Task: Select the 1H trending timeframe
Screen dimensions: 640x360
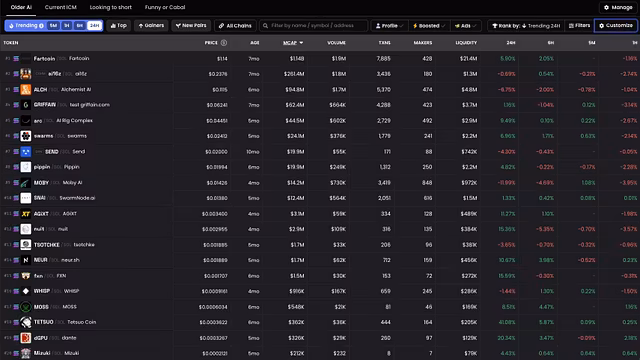Action: tap(67, 26)
